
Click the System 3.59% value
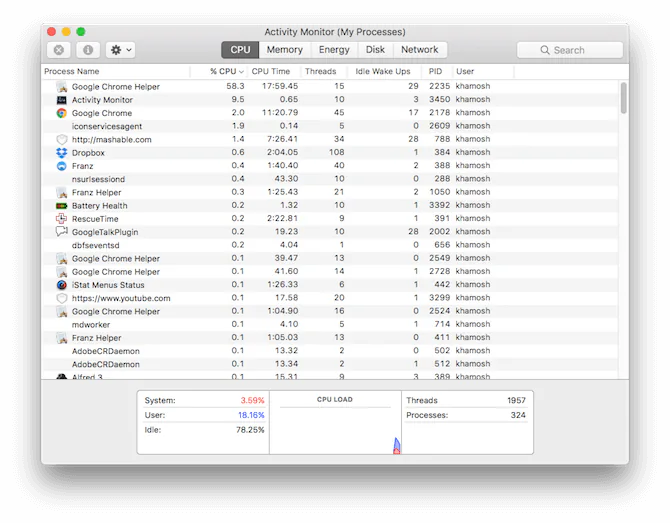pyautogui.click(x=252, y=400)
